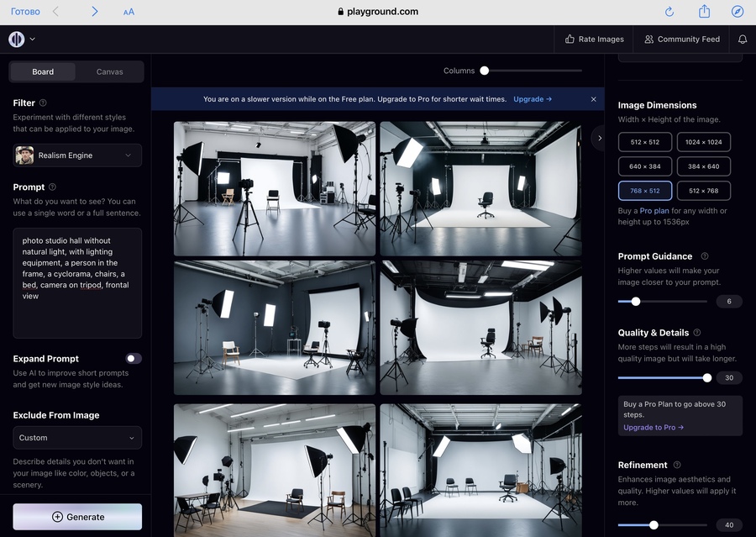Follow the Upgrade link in banner

tap(533, 99)
